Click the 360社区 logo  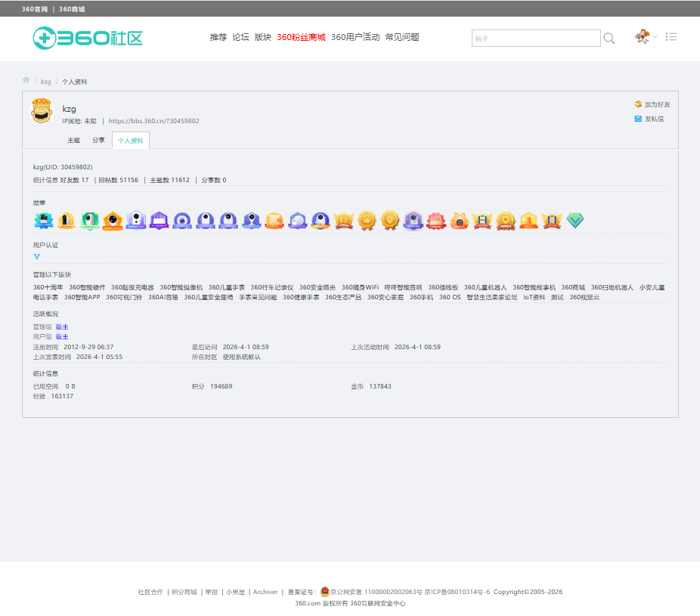[x=88, y=38]
